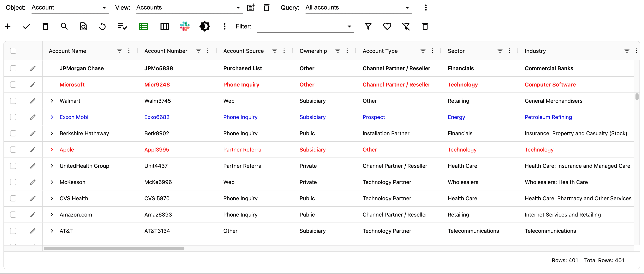Open the Query All accounts dropdown
Screen dimensions: 644x274
358,8
